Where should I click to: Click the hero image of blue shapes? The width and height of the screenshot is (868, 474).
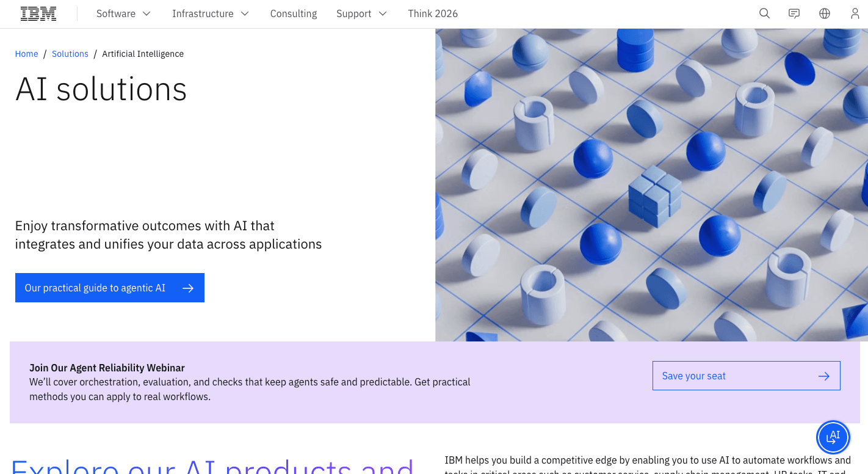pos(651,183)
